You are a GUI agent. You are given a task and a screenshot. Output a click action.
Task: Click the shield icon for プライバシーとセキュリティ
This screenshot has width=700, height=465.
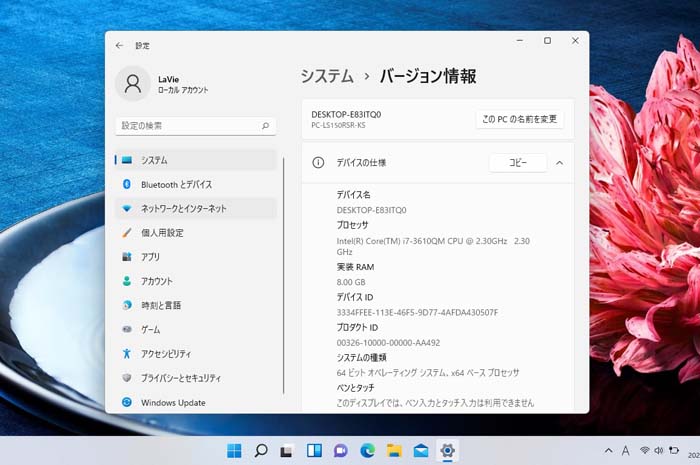click(x=127, y=378)
